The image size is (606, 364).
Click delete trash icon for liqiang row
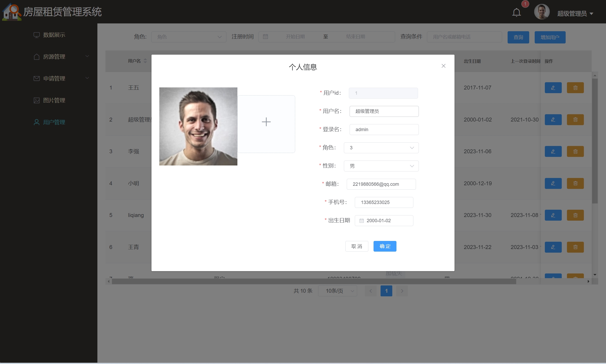[575, 215]
